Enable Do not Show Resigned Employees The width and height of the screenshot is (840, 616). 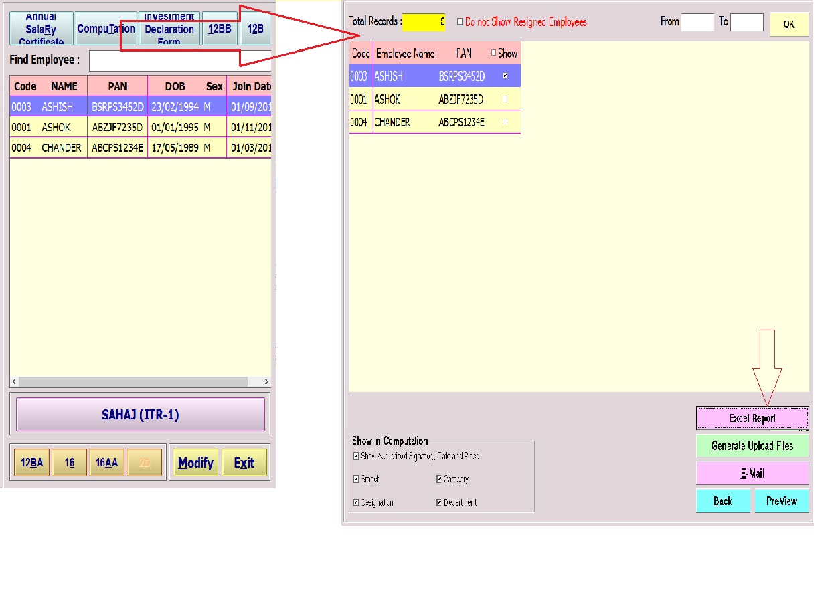(460, 22)
